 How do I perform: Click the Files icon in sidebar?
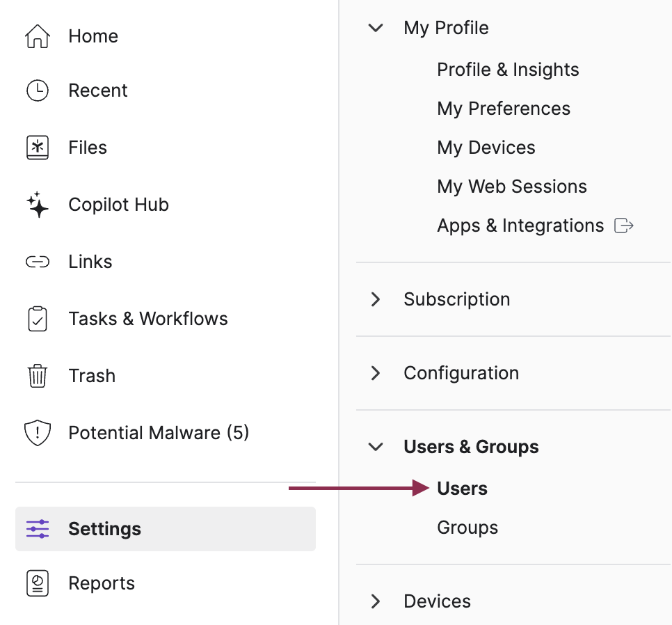click(38, 148)
